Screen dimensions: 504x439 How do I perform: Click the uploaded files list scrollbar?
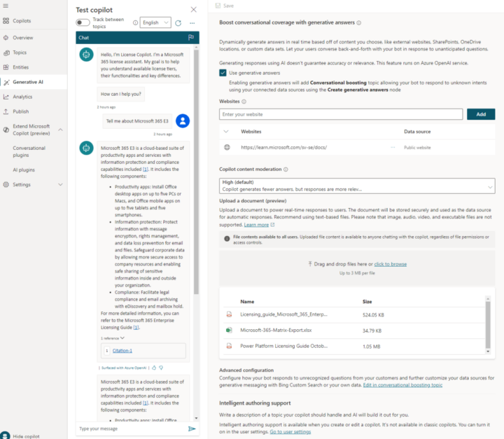pyautogui.click(x=488, y=325)
